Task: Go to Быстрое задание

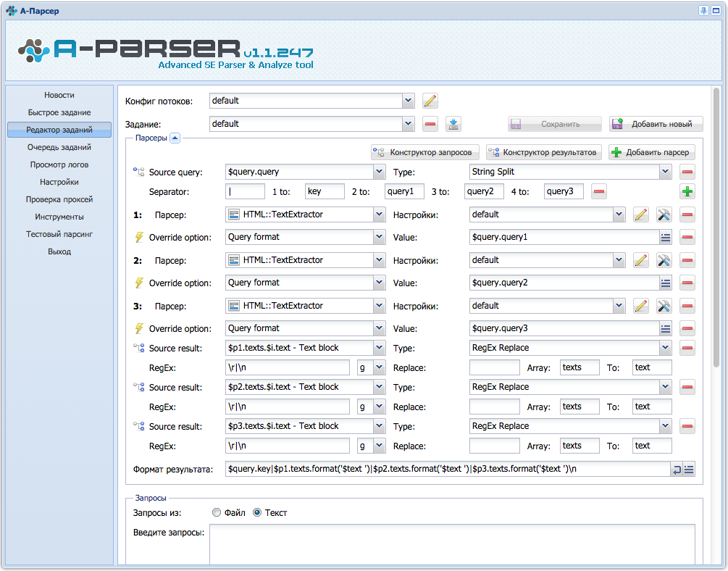Action: coord(59,112)
